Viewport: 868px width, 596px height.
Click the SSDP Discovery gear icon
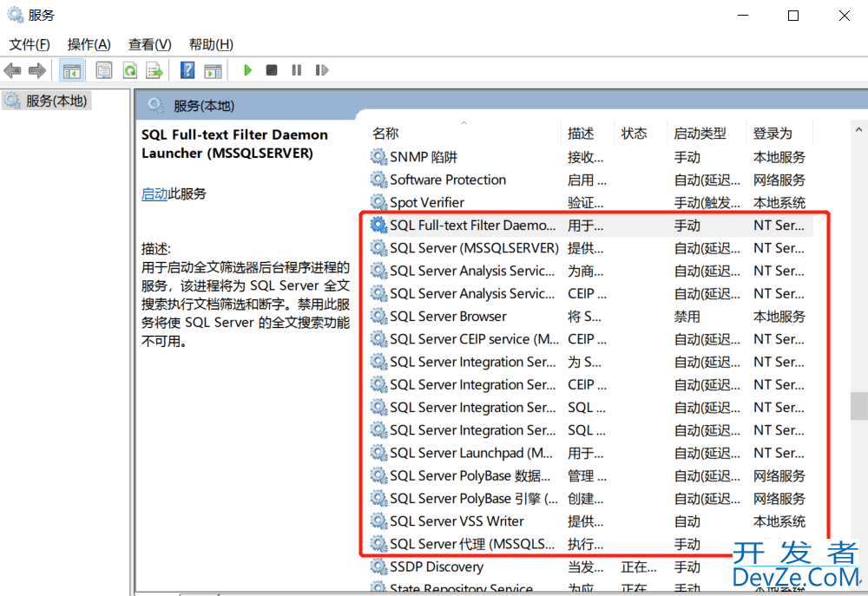378,567
